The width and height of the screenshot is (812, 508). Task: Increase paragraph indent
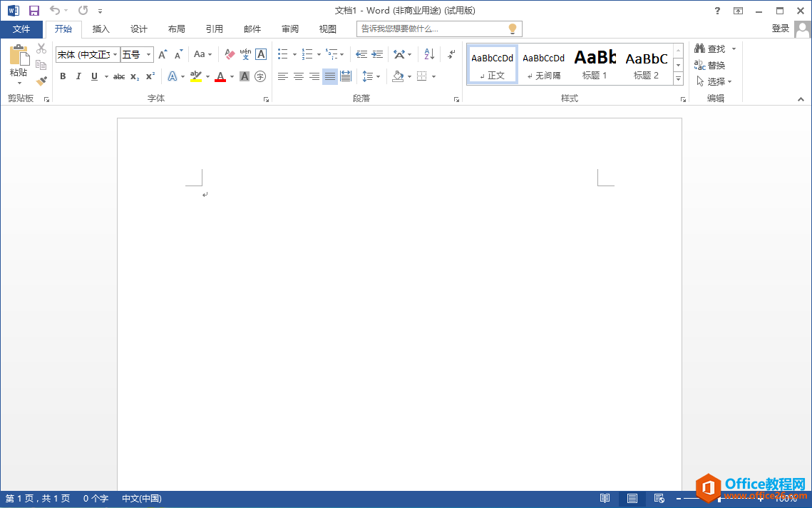[378, 54]
